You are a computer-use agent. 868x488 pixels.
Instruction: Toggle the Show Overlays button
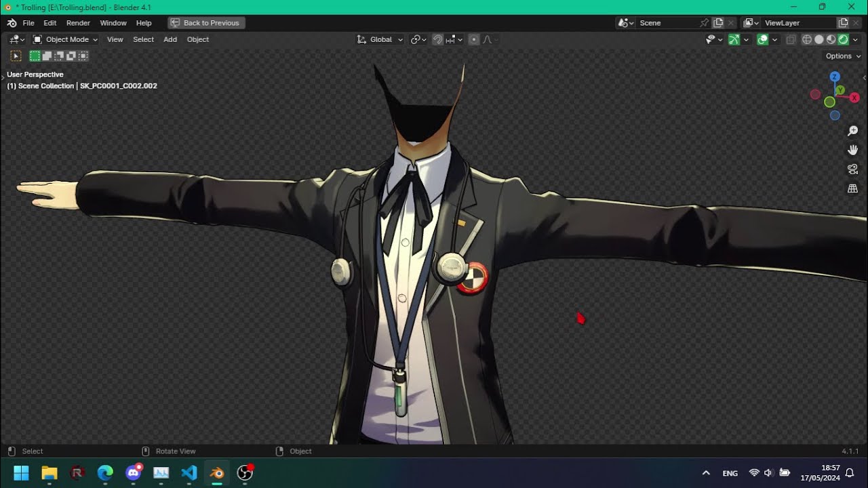(763, 39)
